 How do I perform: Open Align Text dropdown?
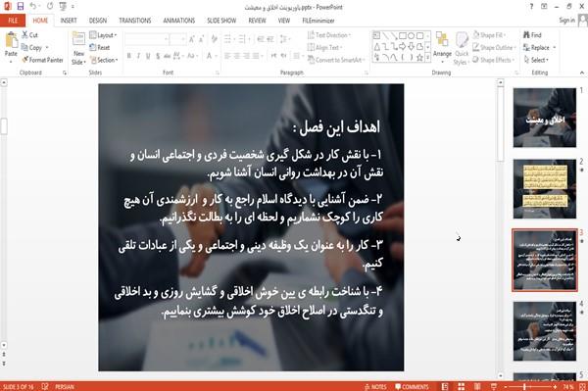324,47
